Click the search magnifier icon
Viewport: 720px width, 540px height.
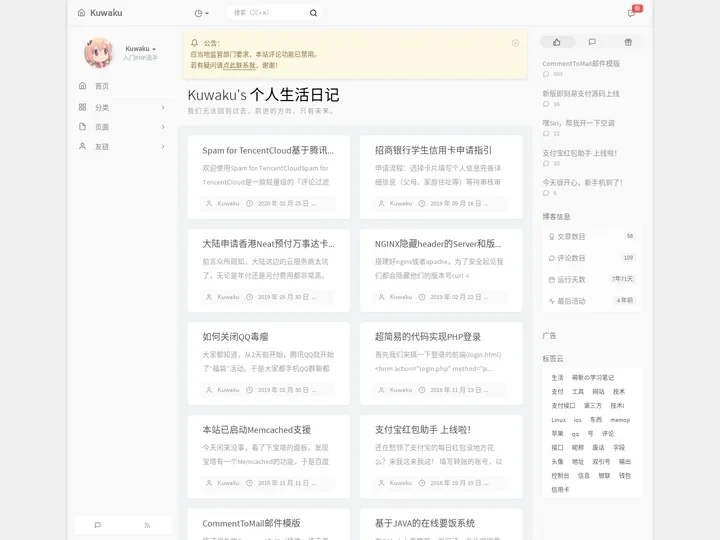(313, 13)
